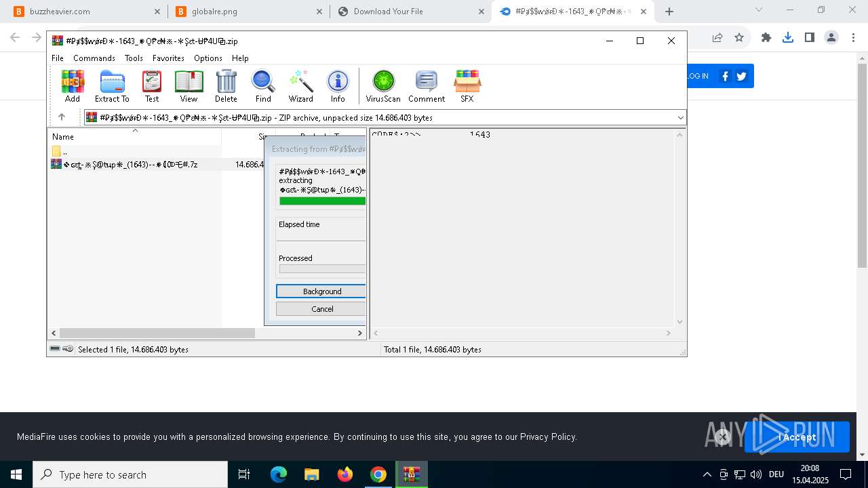Screen dimensions: 868x488
Task: Sort the file list by the Name column
Action: [x=134, y=137]
